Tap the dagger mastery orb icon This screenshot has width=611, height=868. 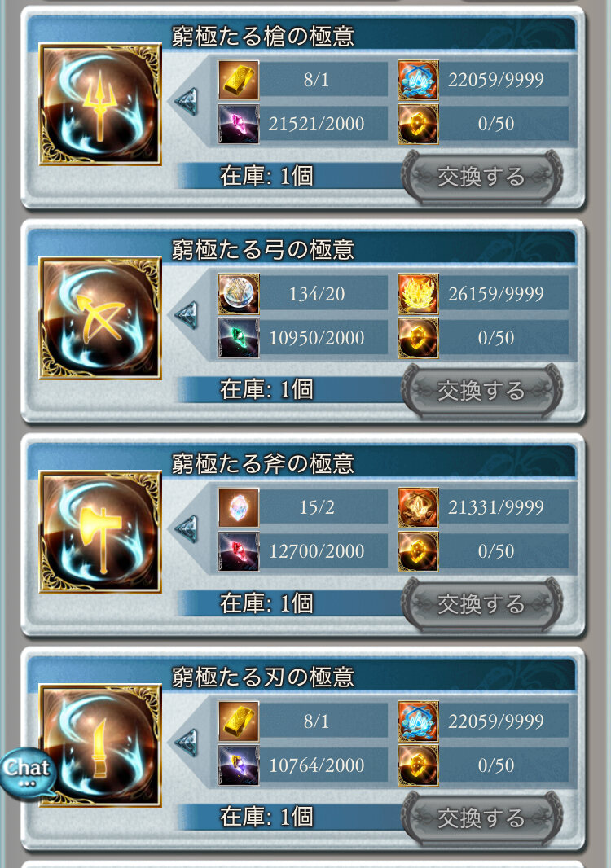coord(100,745)
